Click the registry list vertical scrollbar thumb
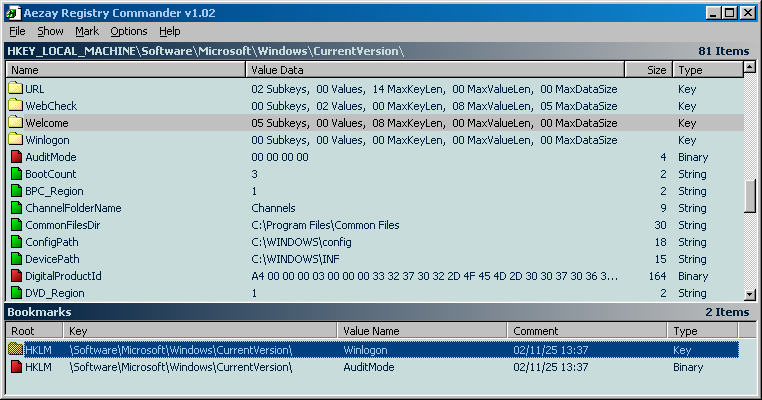The width and height of the screenshot is (762, 400). tap(750, 196)
